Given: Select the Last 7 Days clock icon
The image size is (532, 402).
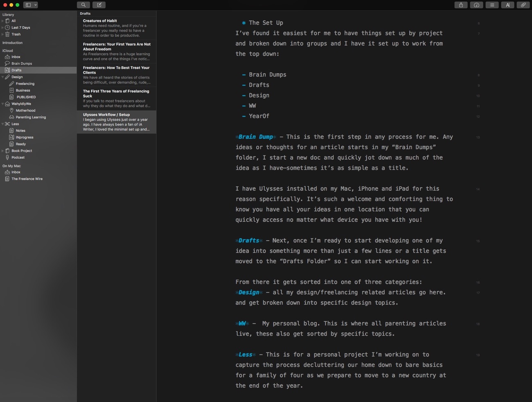Looking at the screenshot, I should click(7, 27).
